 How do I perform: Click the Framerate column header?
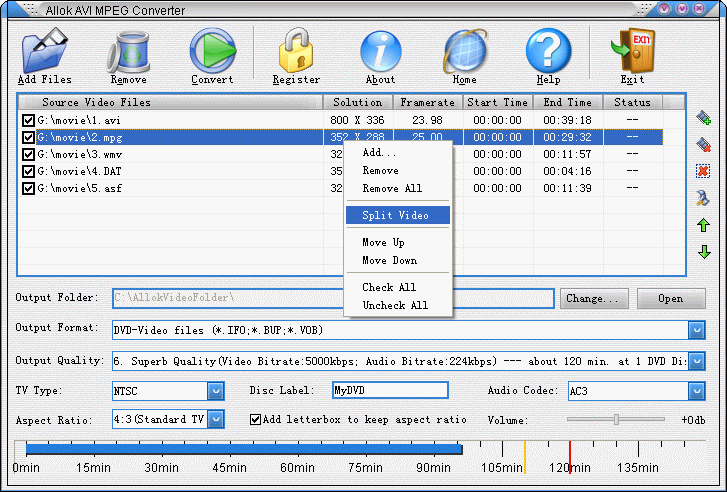(x=428, y=102)
